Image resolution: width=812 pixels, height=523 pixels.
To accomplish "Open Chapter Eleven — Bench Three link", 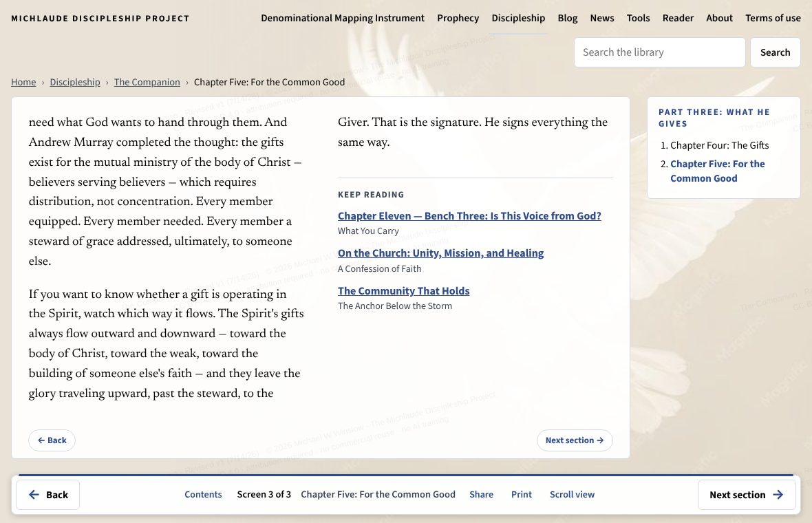I will tap(469, 216).
